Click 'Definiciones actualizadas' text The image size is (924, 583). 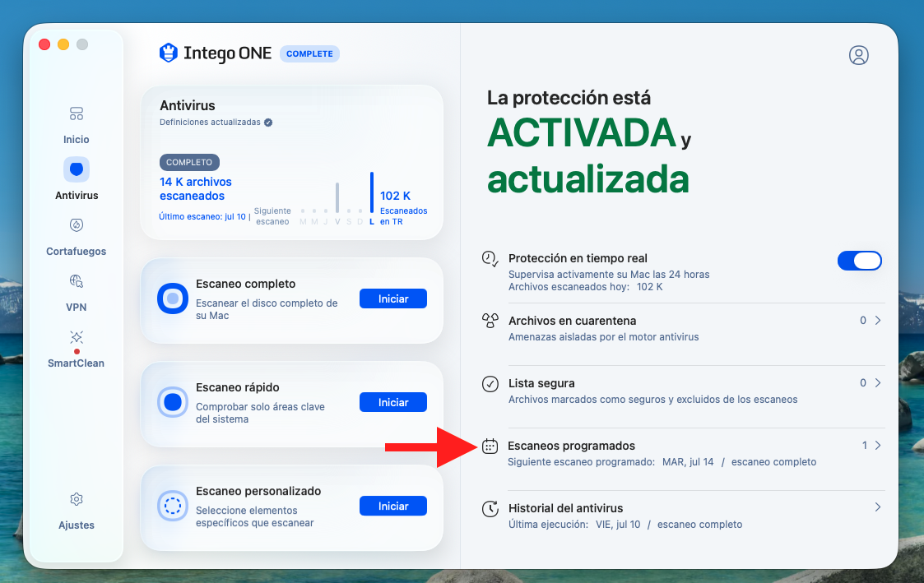pos(210,122)
